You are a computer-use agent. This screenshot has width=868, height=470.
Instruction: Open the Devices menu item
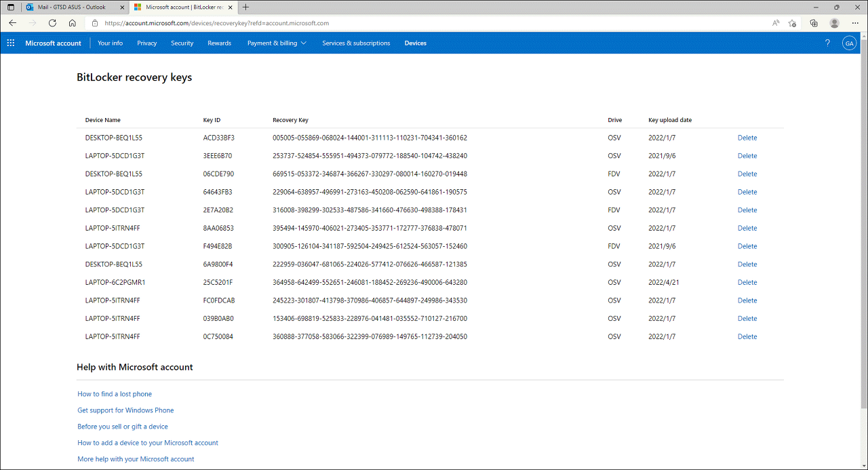(x=416, y=43)
